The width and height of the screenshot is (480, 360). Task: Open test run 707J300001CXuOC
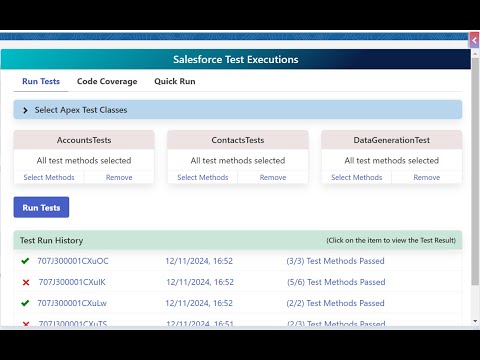73,261
